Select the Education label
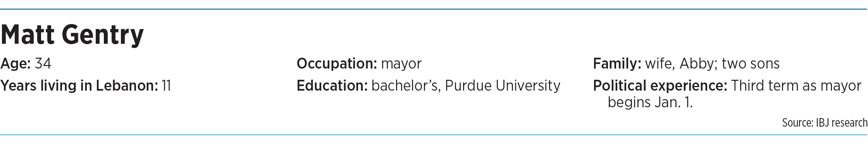868x146 pixels. (x=332, y=86)
